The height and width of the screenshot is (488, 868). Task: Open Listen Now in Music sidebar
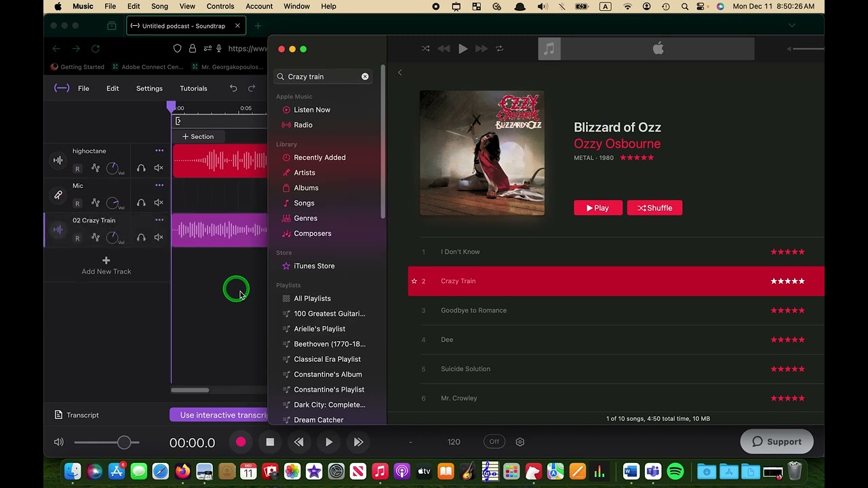312,110
